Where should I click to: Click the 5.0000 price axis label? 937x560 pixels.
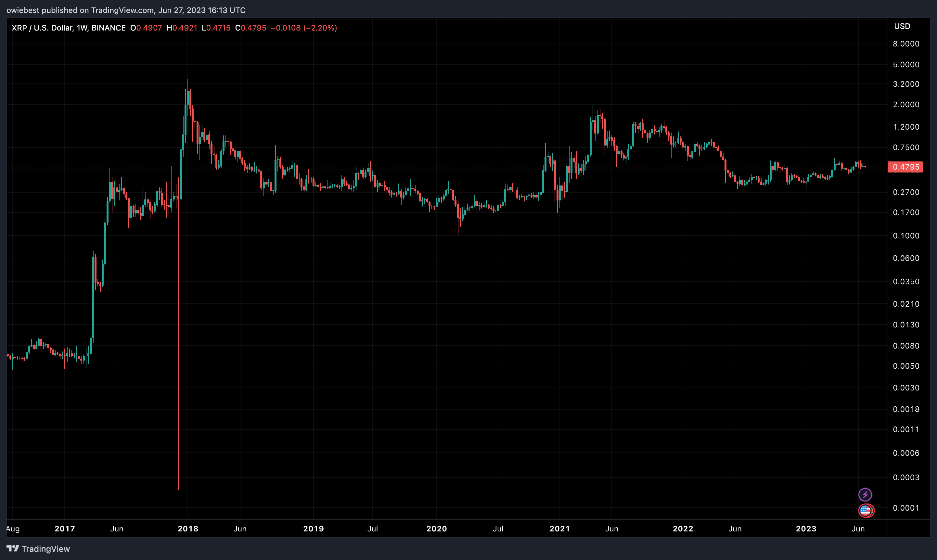(906, 65)
